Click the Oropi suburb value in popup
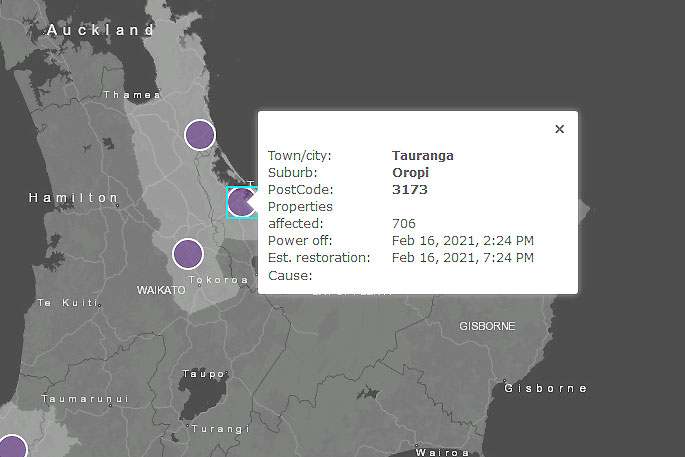The height and width of the screenshot is (457, 685). [x=410, y=172]
